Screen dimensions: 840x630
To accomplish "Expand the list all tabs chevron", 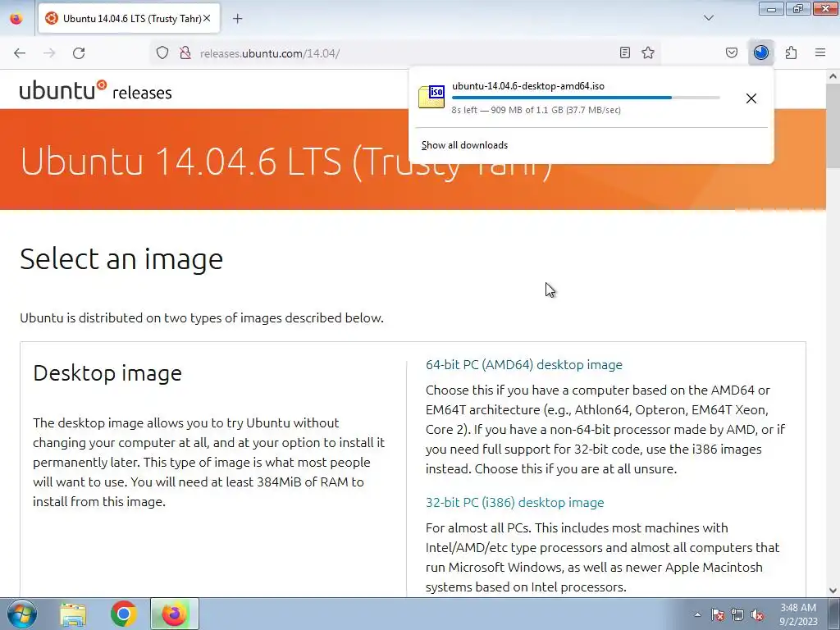I will pos(709,18).
